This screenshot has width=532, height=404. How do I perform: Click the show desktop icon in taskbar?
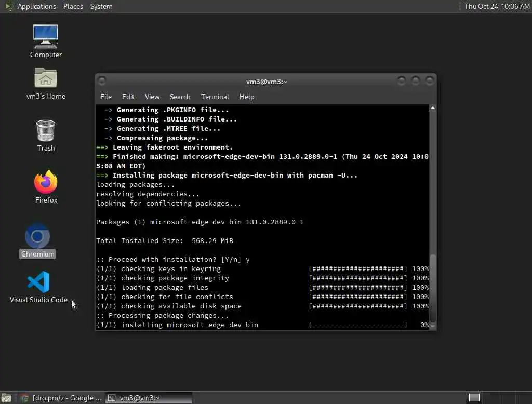click(x=6, y=398)
